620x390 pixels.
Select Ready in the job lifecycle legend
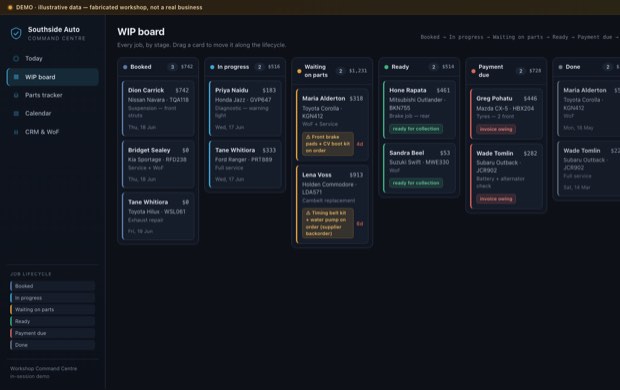tap(53, 321)
